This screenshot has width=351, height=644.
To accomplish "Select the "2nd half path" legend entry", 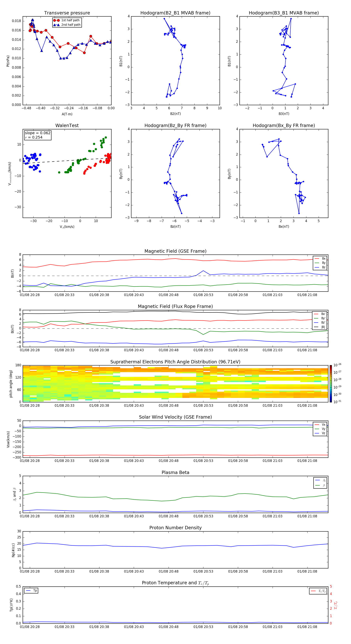I will tap(67, 25).
